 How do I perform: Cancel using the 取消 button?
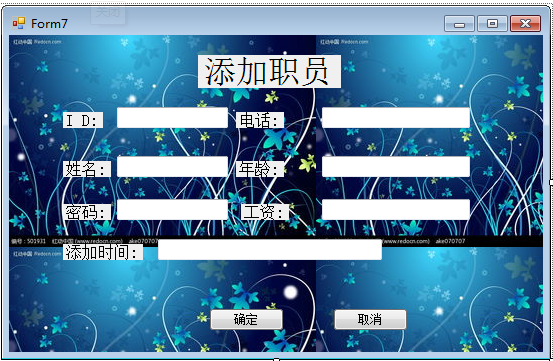click(x=370, y=319)
